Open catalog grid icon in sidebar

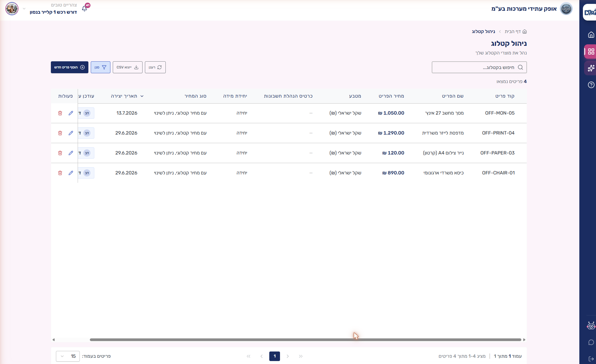click(x=591, y=51)
